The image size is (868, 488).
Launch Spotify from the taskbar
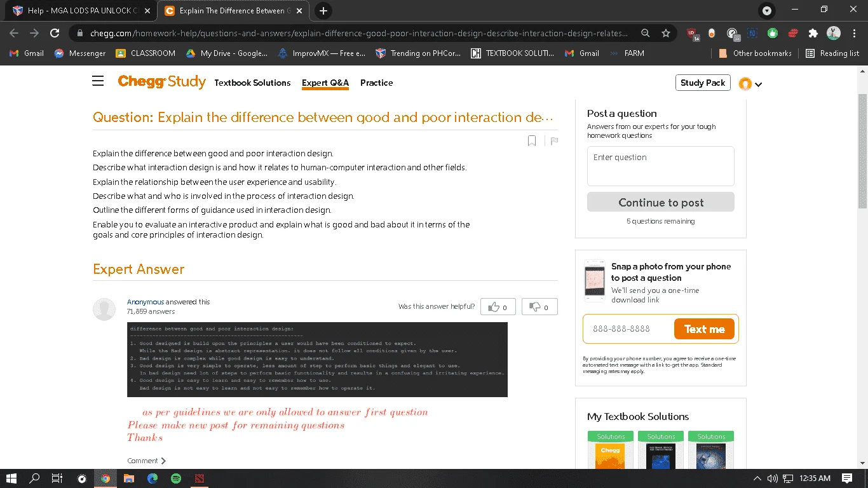pyautogui.click(x=176, y=478)
